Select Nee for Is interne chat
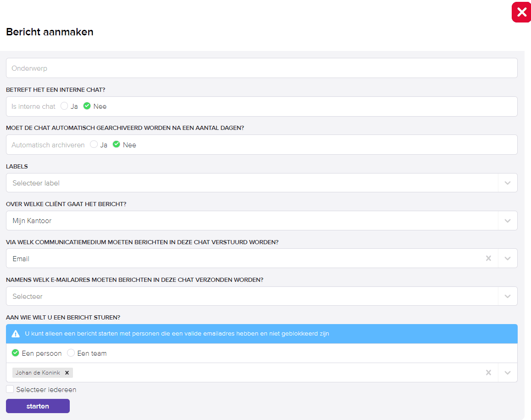 87,106
